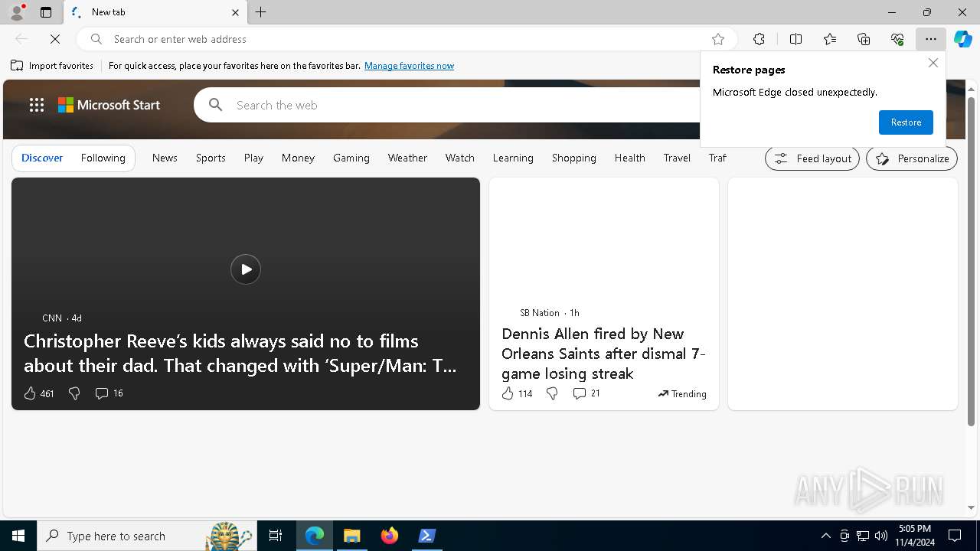Dislike the Christopher Reeve story
This screenshot has height=551, width=980.
[74, 393]
